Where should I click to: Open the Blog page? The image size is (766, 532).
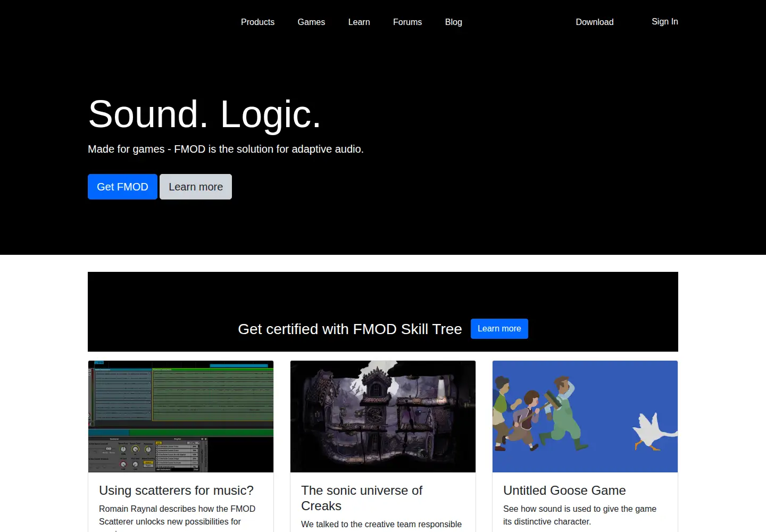tap(454, 22)
